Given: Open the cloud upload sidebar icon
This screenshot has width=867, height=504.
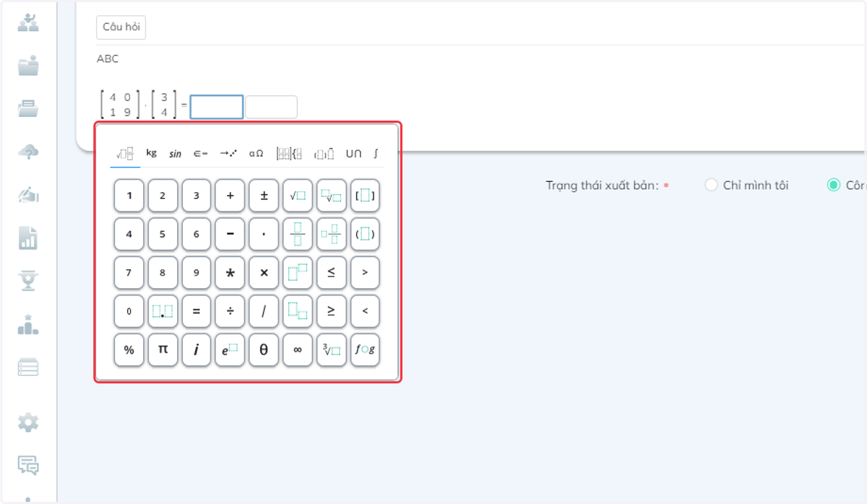Looking at the screenshot, I should [x=28, y=152].
